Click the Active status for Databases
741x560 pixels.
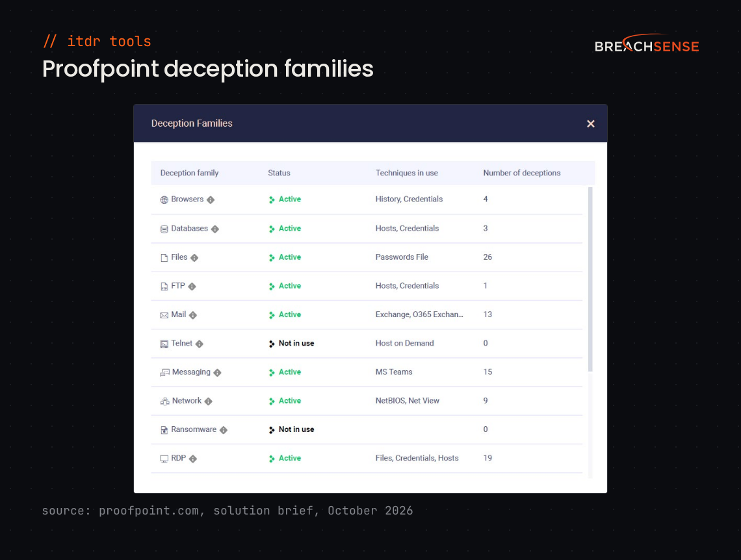coord(290,229)
